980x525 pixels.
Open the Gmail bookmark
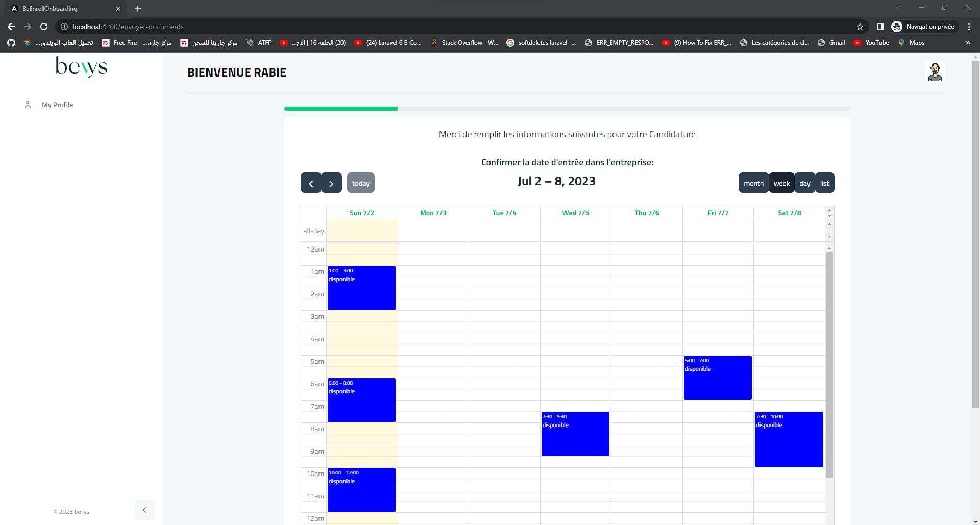[831, 43]
